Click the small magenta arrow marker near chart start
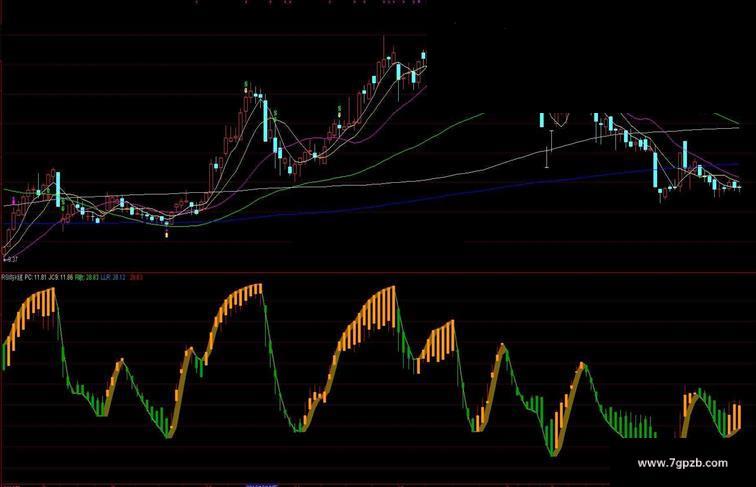756x487 pixels. pyautogui.click(x=14, y=199)
